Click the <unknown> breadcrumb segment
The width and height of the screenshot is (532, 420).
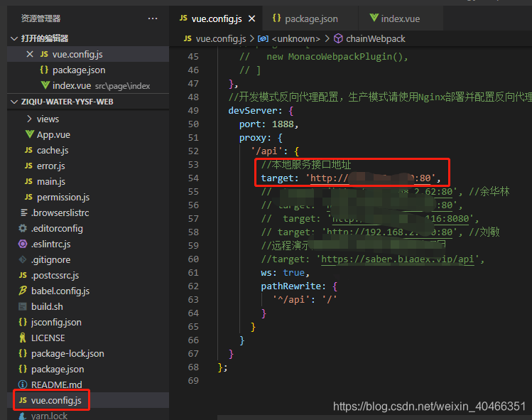click(296, 38)
